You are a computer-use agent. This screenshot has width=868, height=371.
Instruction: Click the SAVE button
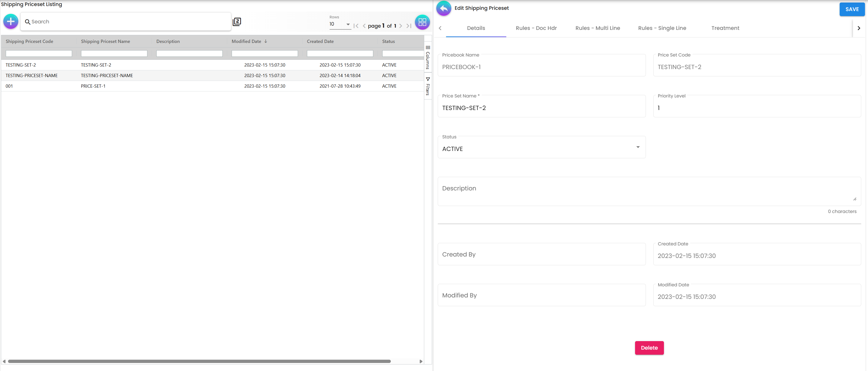click(x=852, y=9)
